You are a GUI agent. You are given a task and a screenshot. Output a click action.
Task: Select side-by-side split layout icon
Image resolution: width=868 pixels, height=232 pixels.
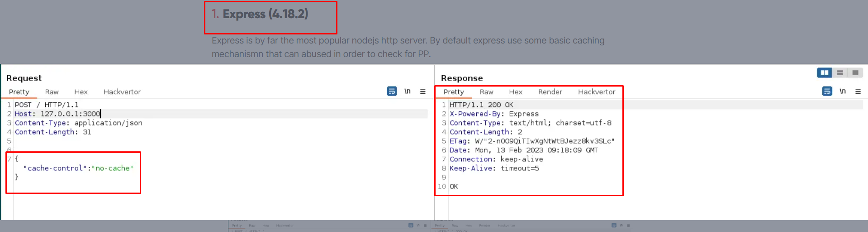pos(825,72)
